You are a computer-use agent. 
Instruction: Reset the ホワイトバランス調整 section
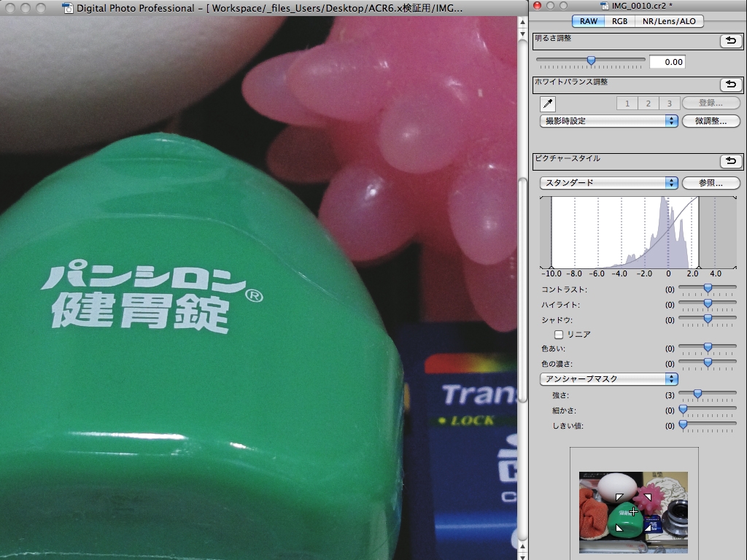coord(731,85)
